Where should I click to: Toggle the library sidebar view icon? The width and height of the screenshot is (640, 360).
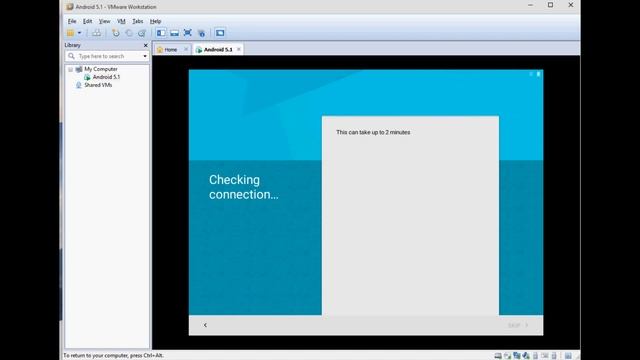[161, 33]
